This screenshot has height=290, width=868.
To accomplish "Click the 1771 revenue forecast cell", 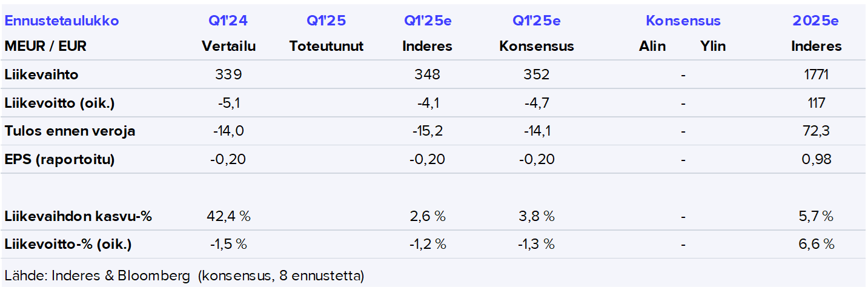I will point(817,75).
